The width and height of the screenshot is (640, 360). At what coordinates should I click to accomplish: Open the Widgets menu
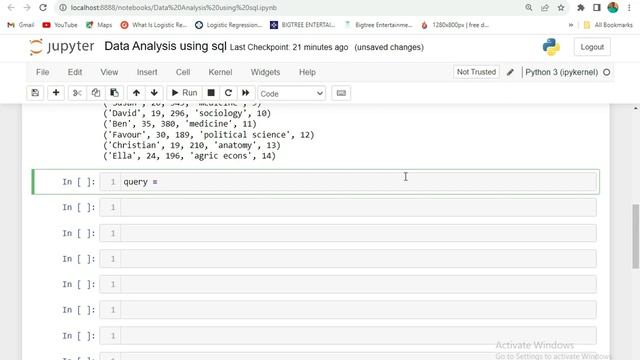[265, 72]
